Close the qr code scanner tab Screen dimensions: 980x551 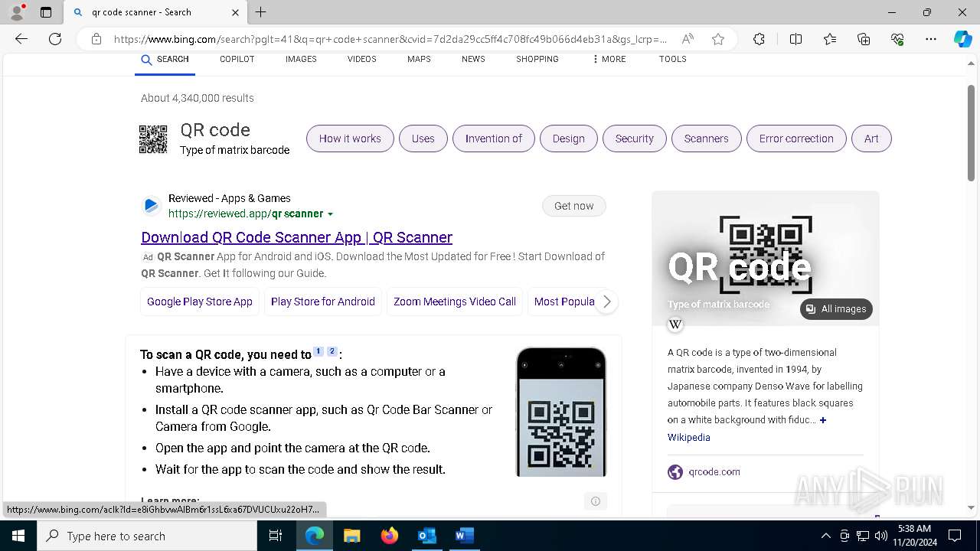pos(235,12)
